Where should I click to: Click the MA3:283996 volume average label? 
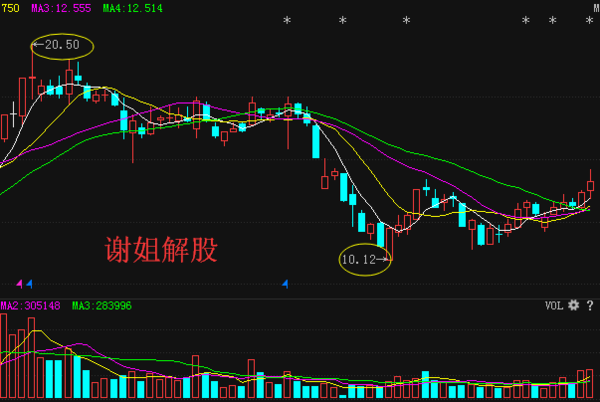pyautogui.click(x=102, y=305)
